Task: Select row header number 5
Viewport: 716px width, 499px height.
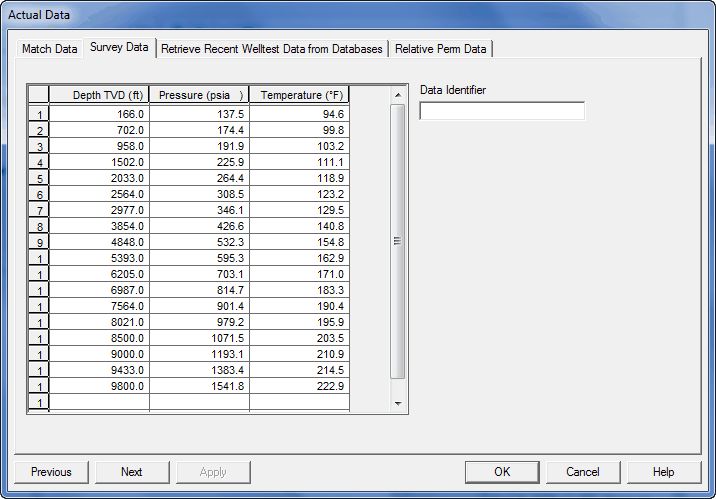Action: tap(38, 177)
